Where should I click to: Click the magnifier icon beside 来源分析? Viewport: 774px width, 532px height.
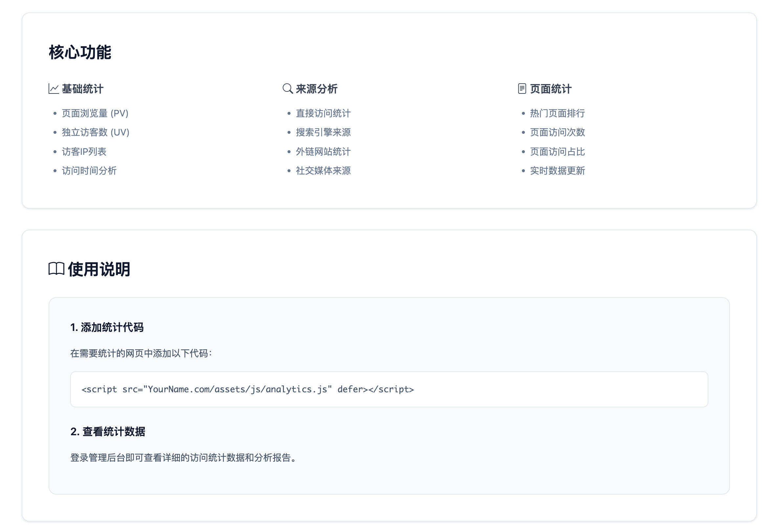tap(287, 89)
